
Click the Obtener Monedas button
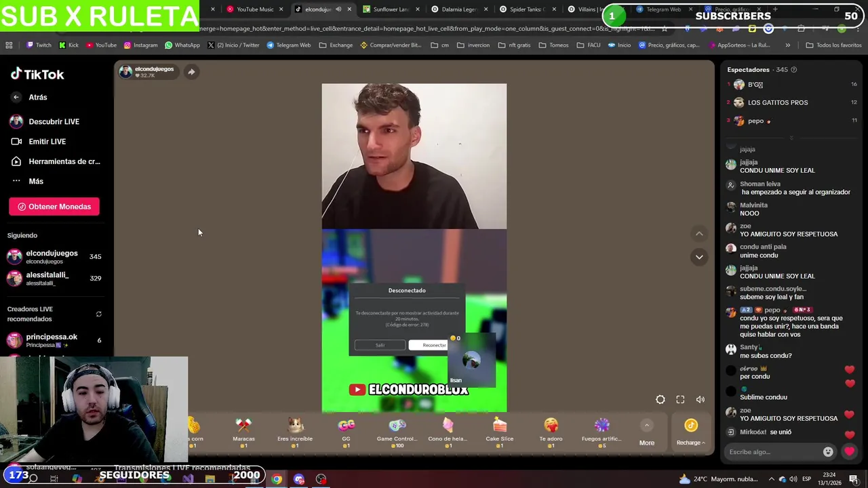coord(54,207)
